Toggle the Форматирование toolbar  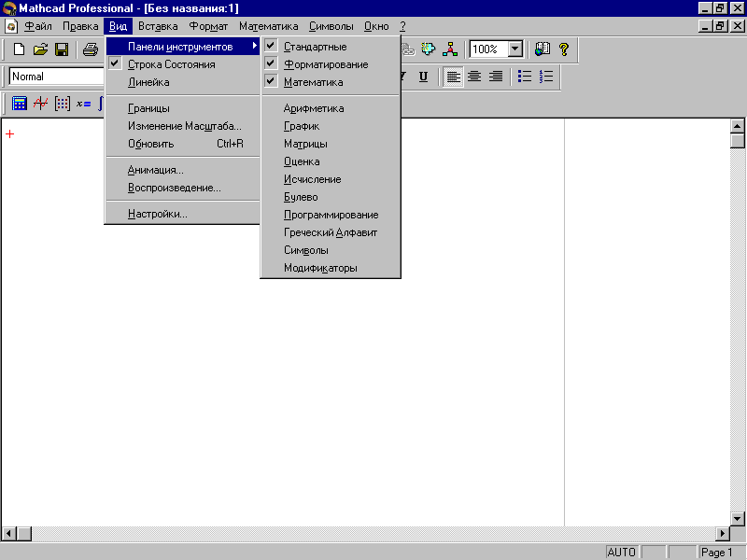coord(331,64)
